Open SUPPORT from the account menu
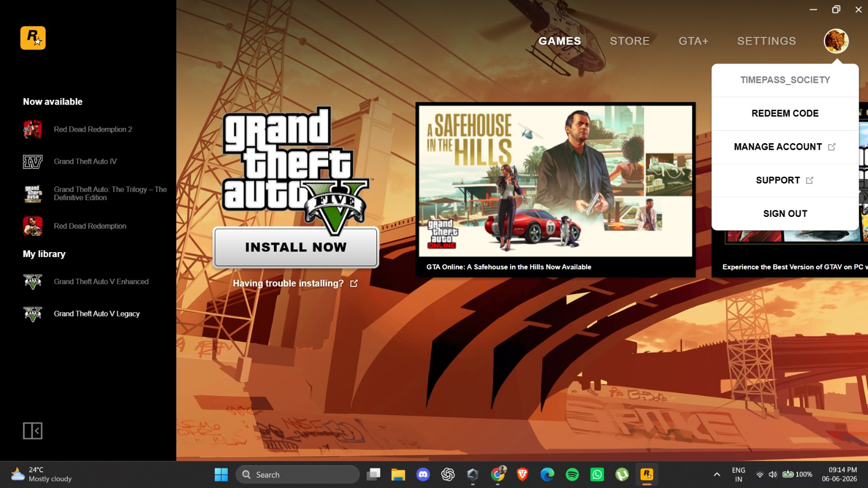The width and height of the screenshot is (868, 488). pos(785,181)
